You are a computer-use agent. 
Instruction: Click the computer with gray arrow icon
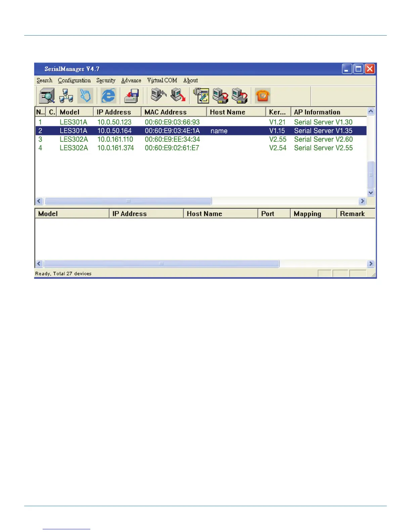point(158,95)
